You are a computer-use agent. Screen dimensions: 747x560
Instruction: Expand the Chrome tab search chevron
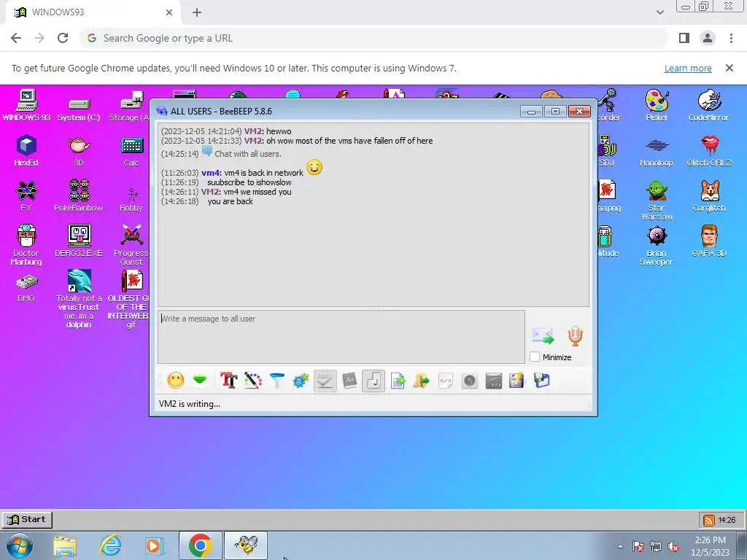[659, 12]
